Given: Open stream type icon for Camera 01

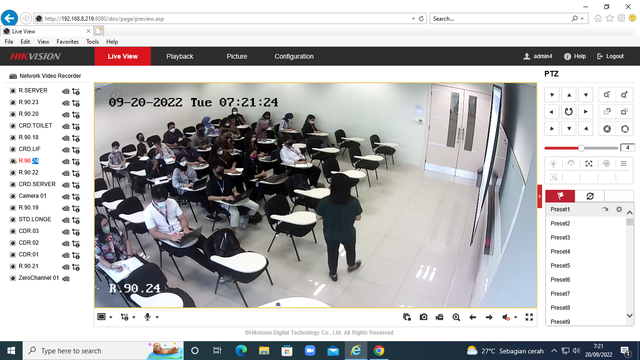Looking at the screenshot, I should tap(76, 197).
